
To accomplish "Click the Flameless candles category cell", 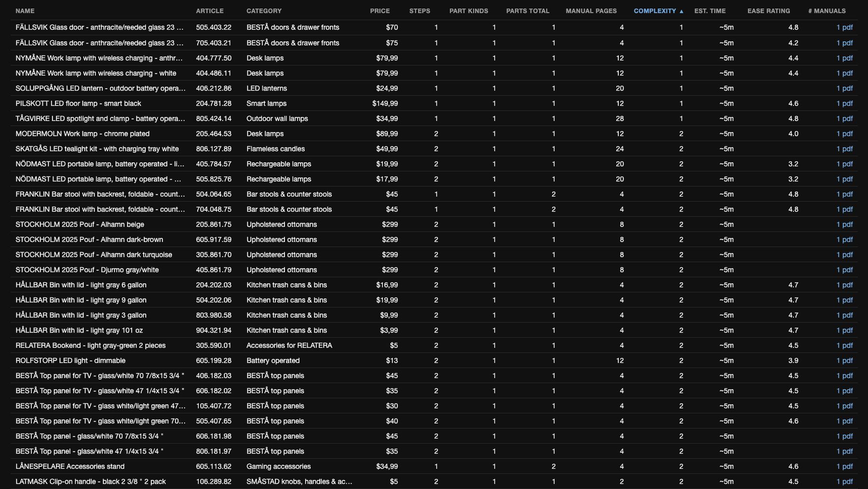I will [x=275, y=149].
